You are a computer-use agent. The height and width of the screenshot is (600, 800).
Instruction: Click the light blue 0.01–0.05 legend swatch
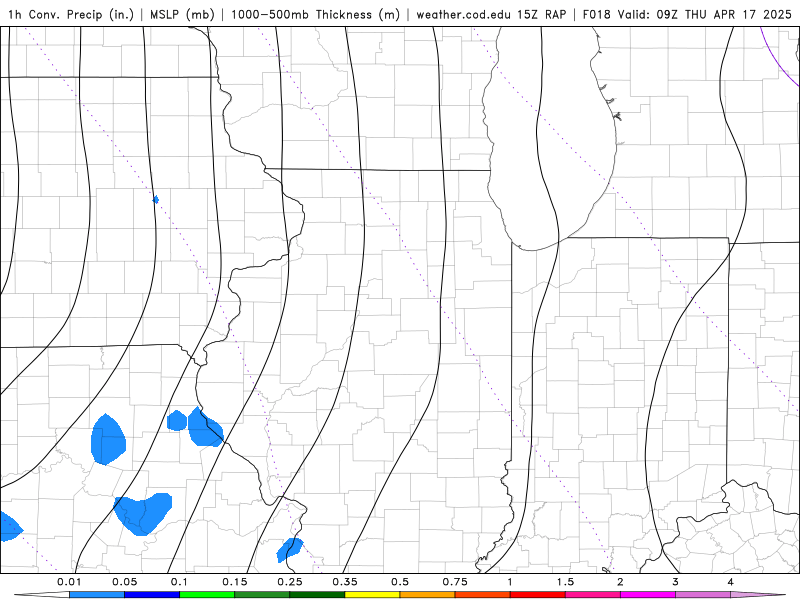(97, 595)
